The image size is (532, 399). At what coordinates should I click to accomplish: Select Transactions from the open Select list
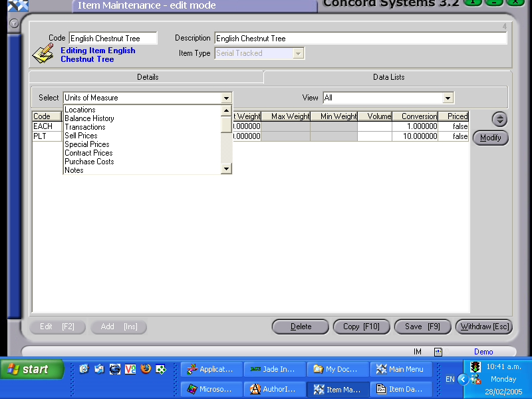[85, 126]
